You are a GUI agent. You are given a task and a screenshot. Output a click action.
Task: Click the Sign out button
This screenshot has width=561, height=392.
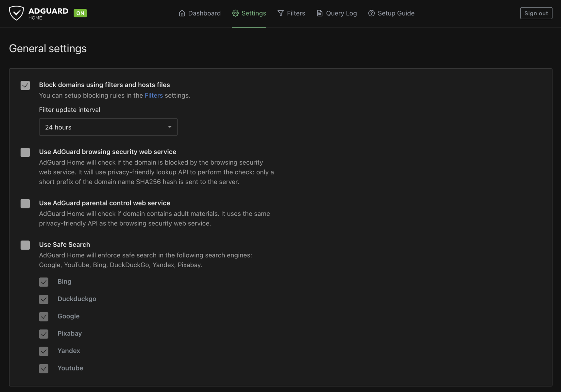tap(536, 13)
